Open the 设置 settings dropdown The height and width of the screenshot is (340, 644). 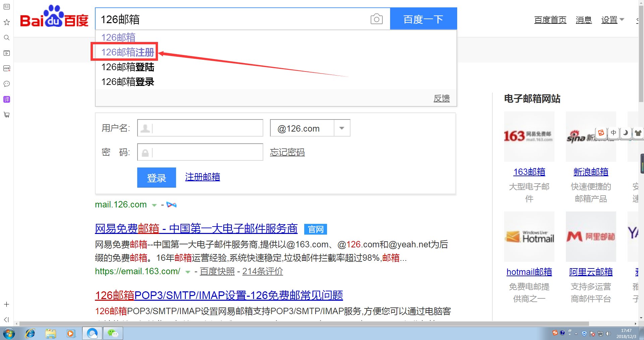[612, 20]
